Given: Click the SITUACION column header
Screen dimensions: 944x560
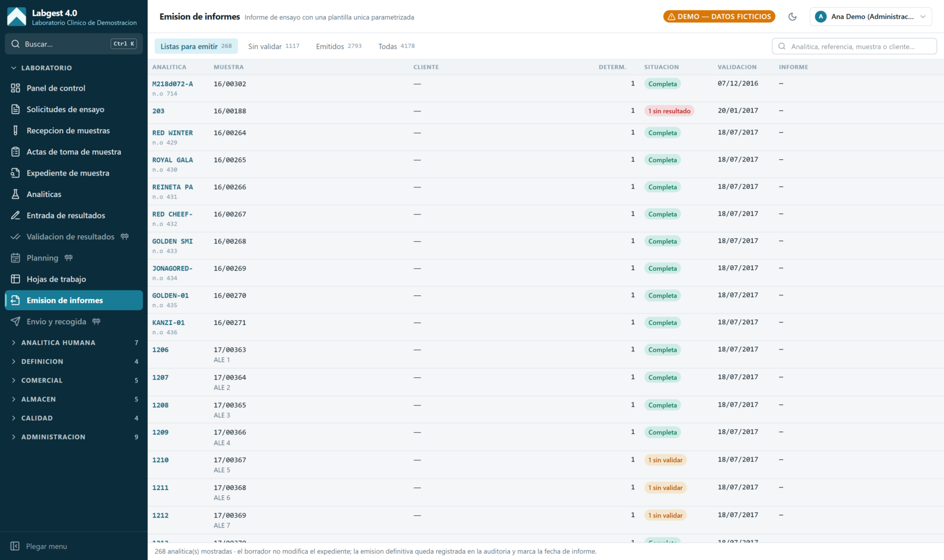Looking at the screenshot, I should click(x=661, y=67).
